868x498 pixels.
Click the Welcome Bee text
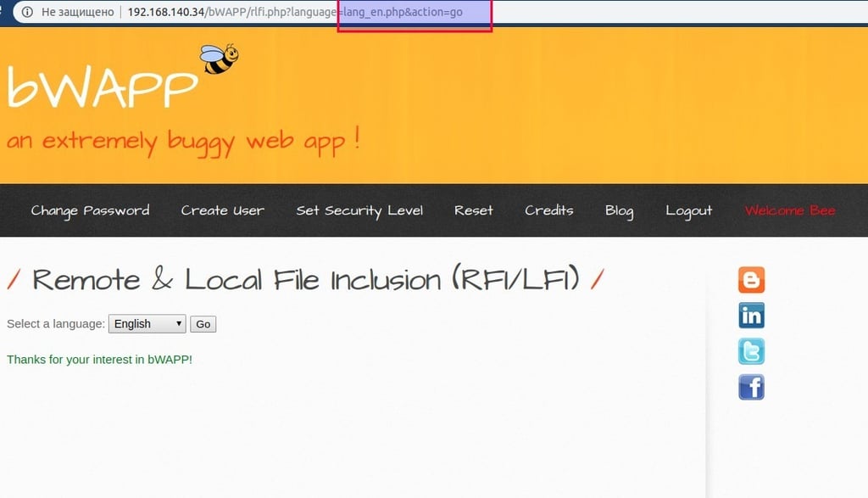coord(790,210)
